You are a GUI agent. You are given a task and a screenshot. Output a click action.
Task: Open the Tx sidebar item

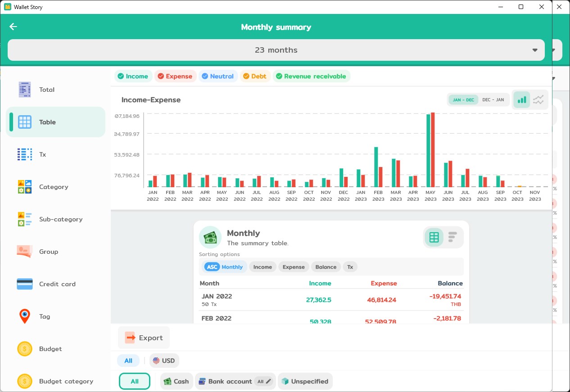pyautogui.click(x=56, y=154)
